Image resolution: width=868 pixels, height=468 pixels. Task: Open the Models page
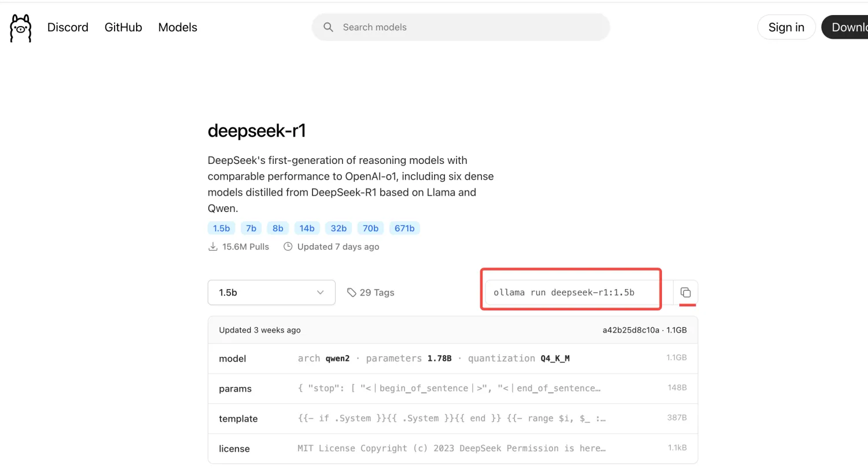(178, 27)
